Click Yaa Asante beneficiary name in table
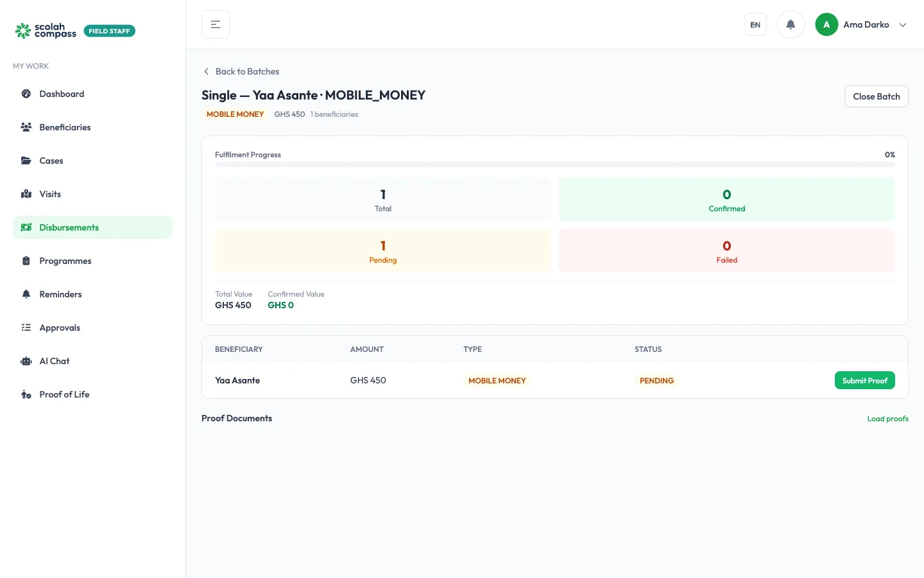924x578 pixels. click(237, 380)
